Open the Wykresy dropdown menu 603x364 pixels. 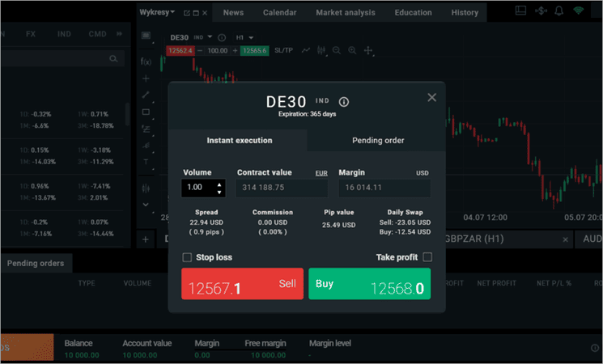pos(157,12)
